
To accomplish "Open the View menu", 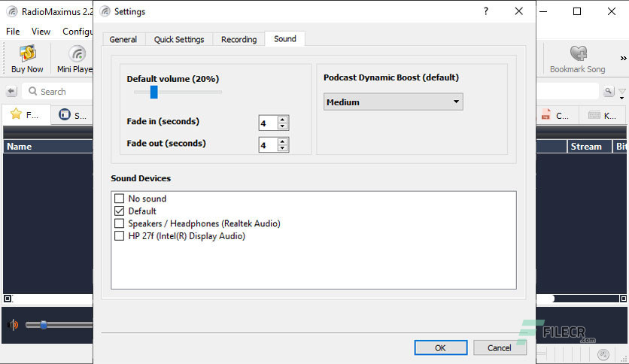I will click(41, 32).
